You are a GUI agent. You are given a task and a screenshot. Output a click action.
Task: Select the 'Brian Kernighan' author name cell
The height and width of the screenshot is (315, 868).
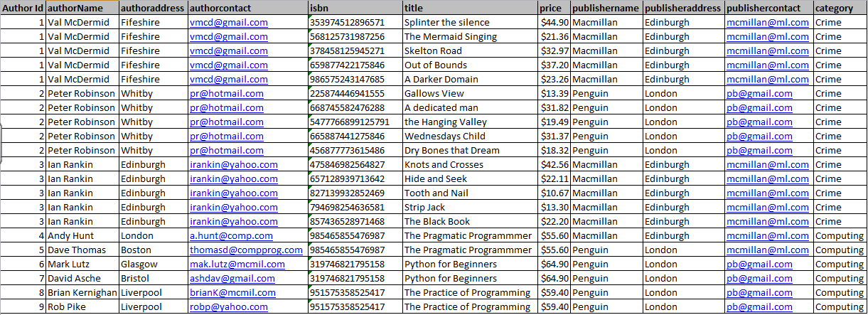coord(82,292)
